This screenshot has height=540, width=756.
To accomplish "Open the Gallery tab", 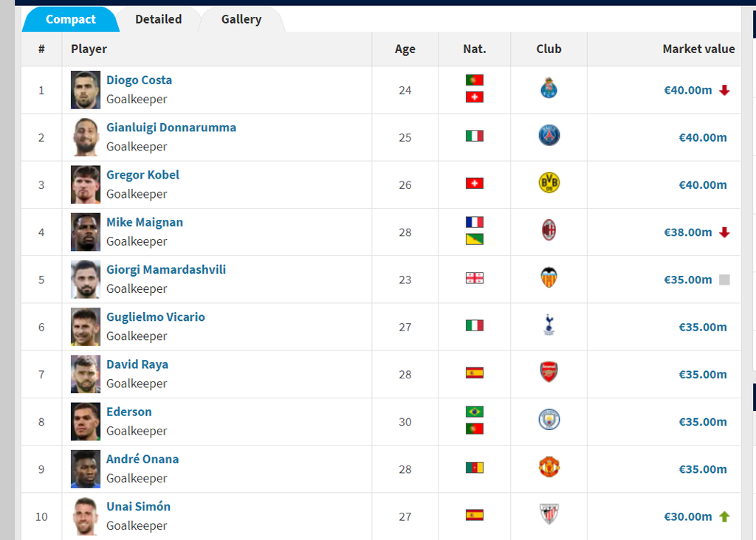I will [x=241, y=19].
